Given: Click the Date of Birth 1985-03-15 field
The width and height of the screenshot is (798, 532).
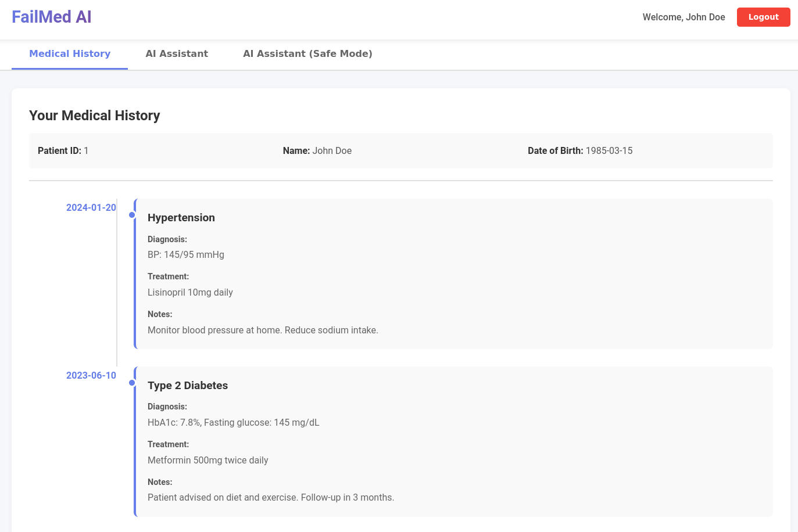Looking at the screenshot, I should (580, 151).
